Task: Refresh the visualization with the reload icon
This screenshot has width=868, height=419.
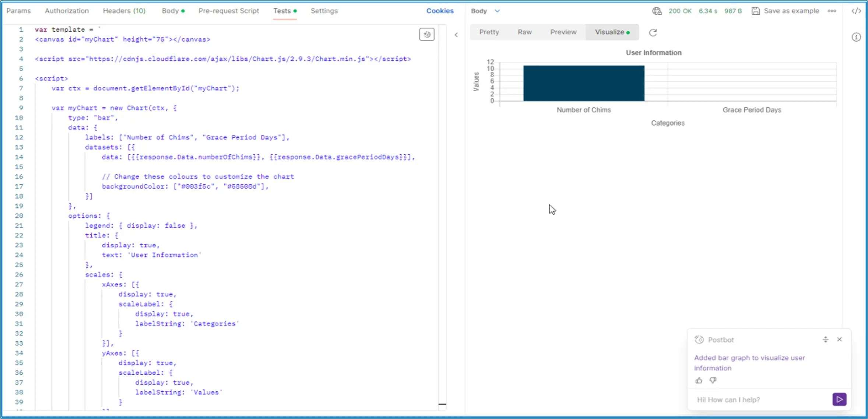Action: (x=653, y=32)
